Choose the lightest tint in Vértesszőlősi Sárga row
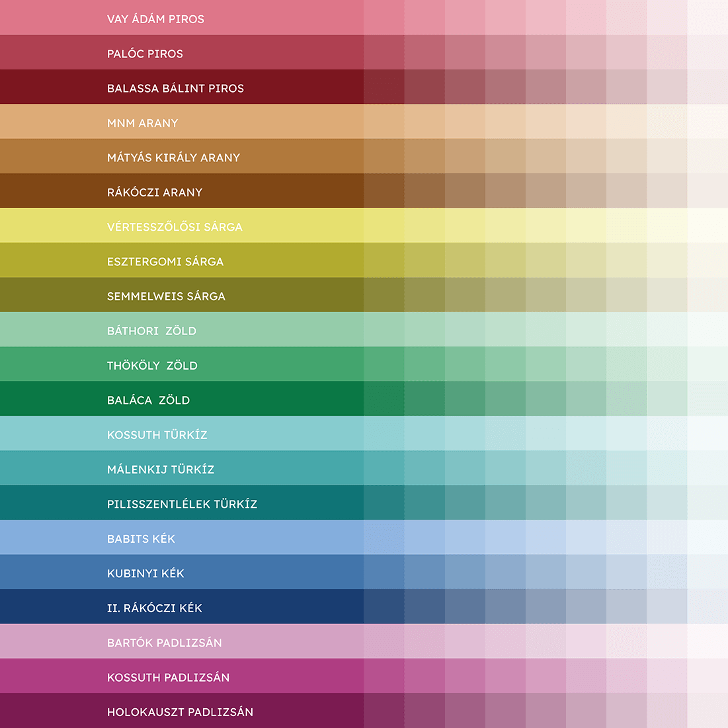Screen dimensions: 728x728 pos(708,225)
